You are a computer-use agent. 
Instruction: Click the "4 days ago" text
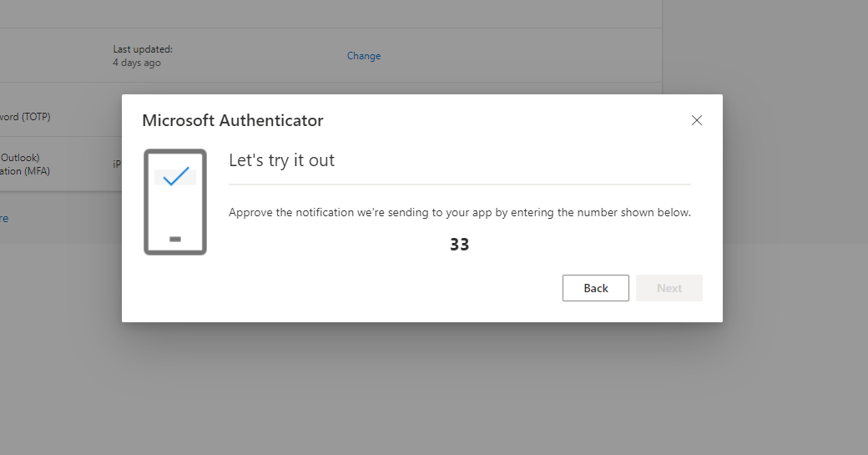(137, 63)
